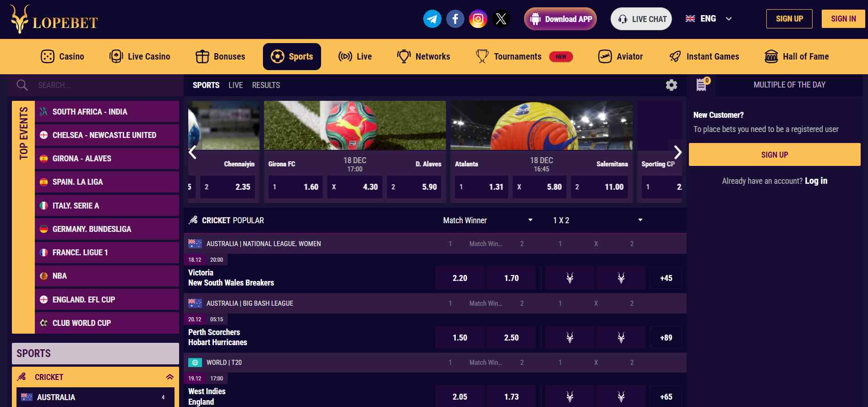868x407 pixels.
Task: Click the header SIGN UP button
Action: pos(789,19)
